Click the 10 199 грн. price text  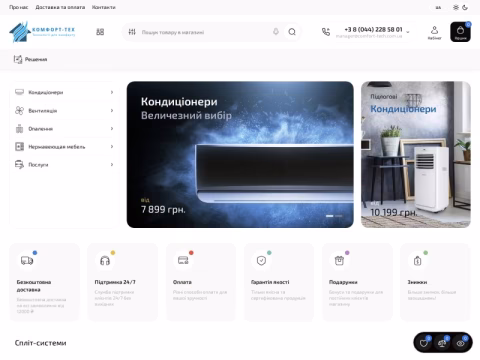tap(394, 212)
